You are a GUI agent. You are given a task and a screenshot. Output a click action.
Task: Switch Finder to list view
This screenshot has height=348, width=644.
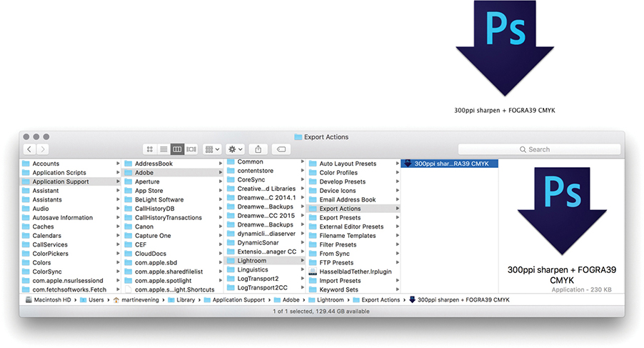click(x=163, y=149)
